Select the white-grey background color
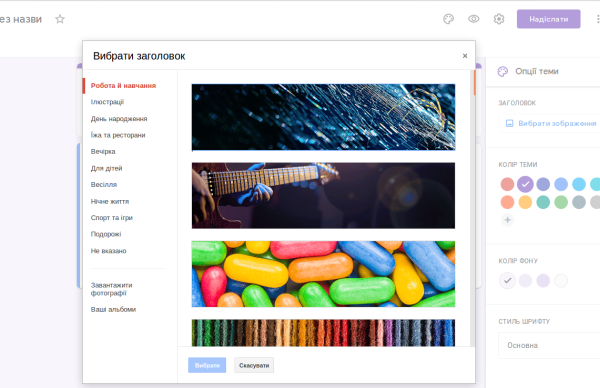This screenshot has height=388, width=600. click(x=561, y=280)
